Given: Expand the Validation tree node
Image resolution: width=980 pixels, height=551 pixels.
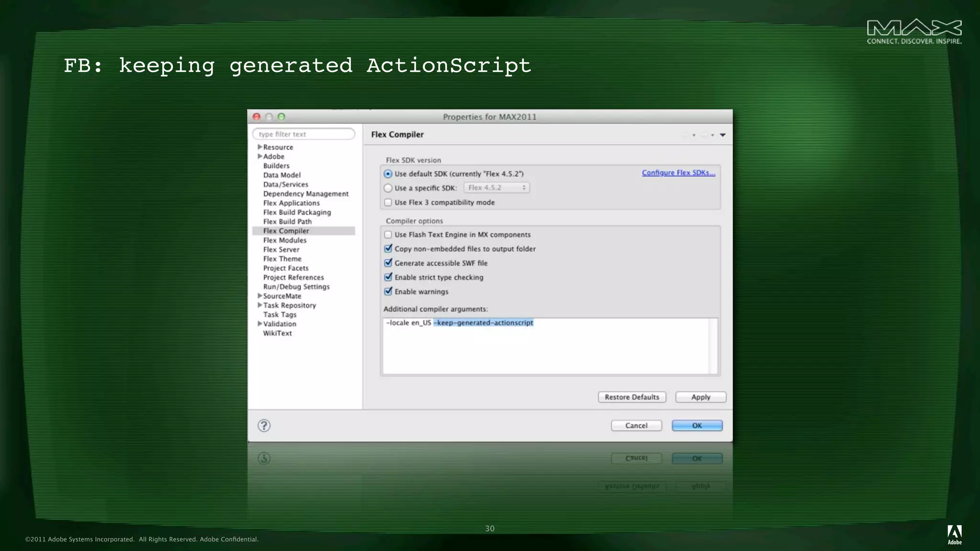Looking at the screenshot, I should [260, 324].
